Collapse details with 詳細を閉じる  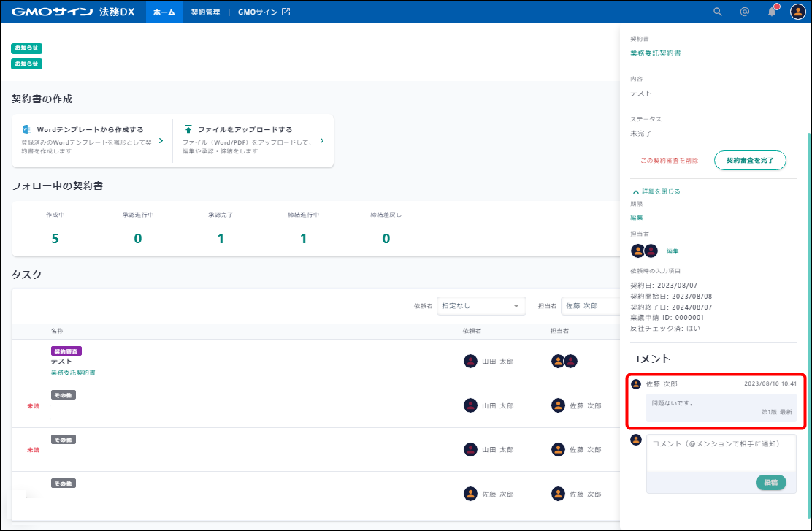[656, 191]
